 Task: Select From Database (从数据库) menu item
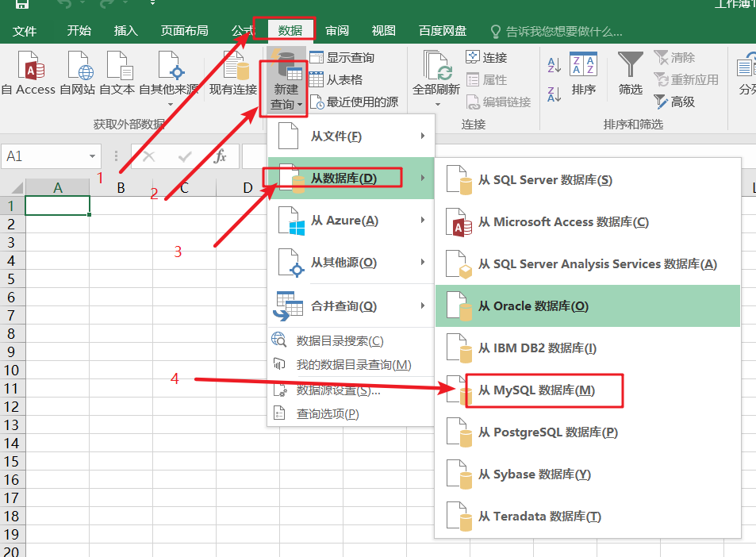point(351,179)
